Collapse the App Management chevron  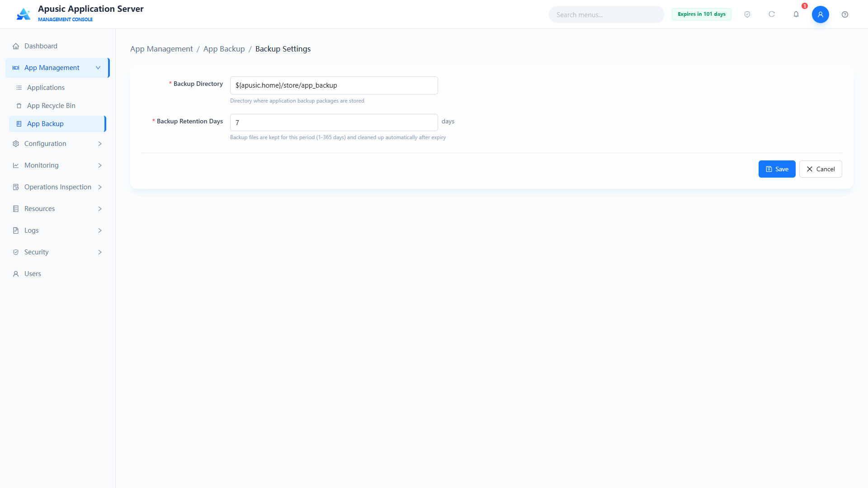98,68
